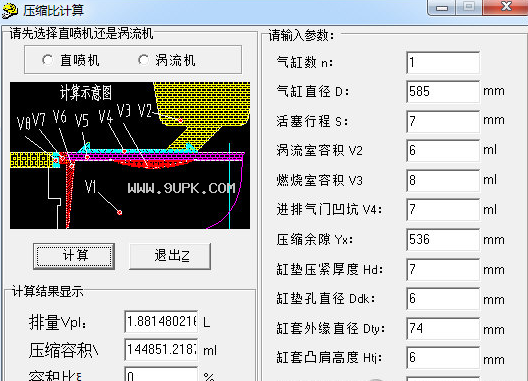528x381 pixels.
Task: Click the 燃烧室容积 V3 input field
Action: [x=443, y=180]
